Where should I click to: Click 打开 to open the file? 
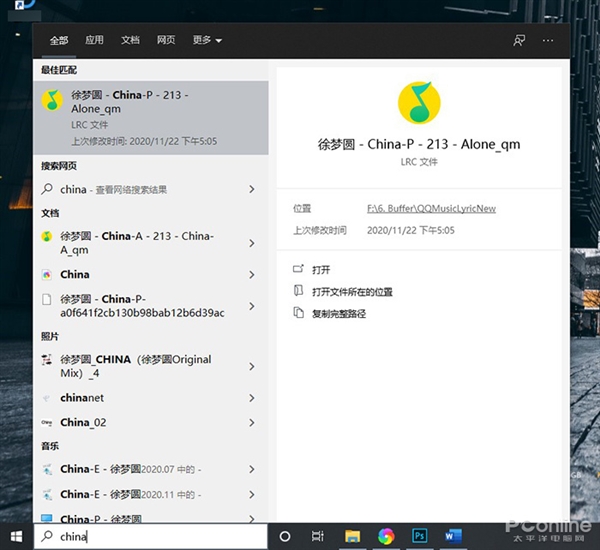coord(321,270)
